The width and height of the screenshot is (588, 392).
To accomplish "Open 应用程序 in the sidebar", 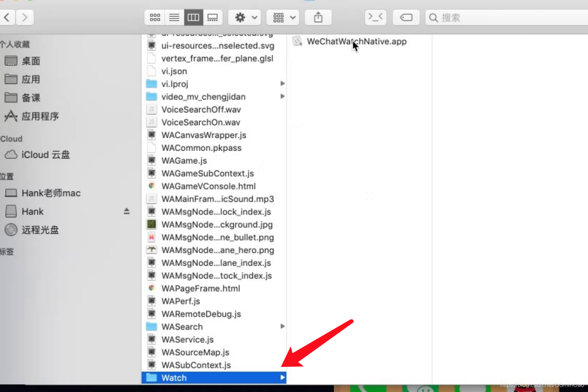I will pos(31,116).
